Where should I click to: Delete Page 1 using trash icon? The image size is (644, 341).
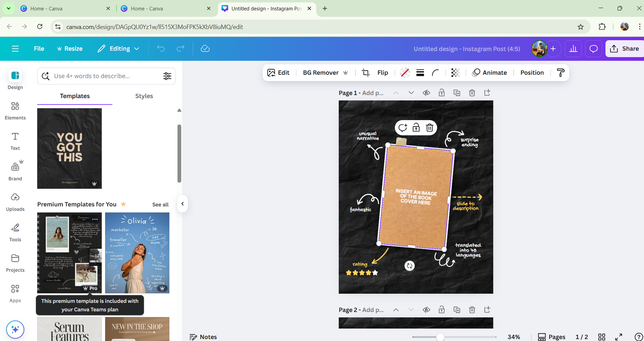tap(472, 93)
